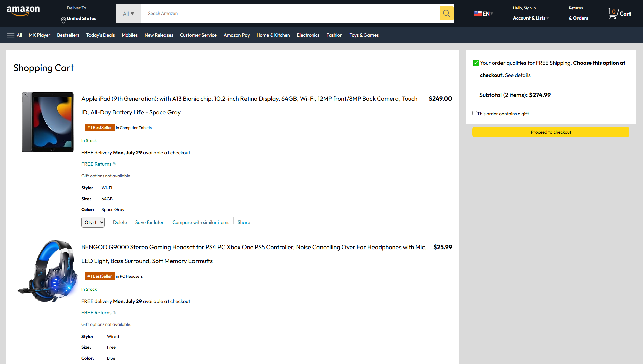Click the iPad product thumbnail
The image size is (643, 364).
[48, 122]
